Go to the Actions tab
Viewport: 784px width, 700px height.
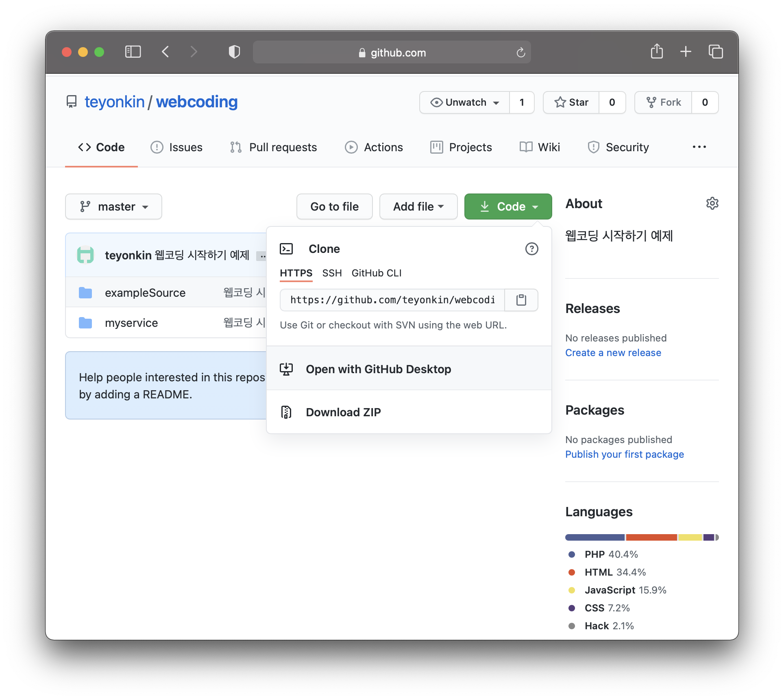(x=374, y=147)
